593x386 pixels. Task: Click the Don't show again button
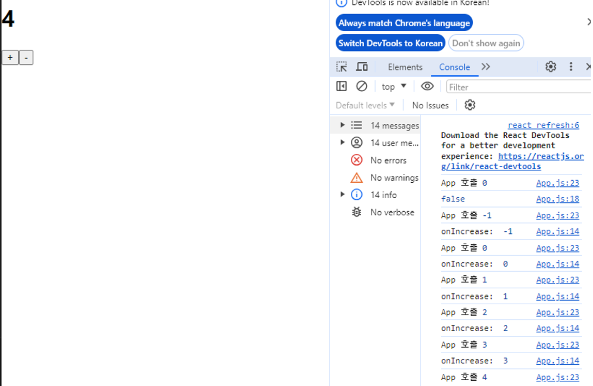coord(486,43)
